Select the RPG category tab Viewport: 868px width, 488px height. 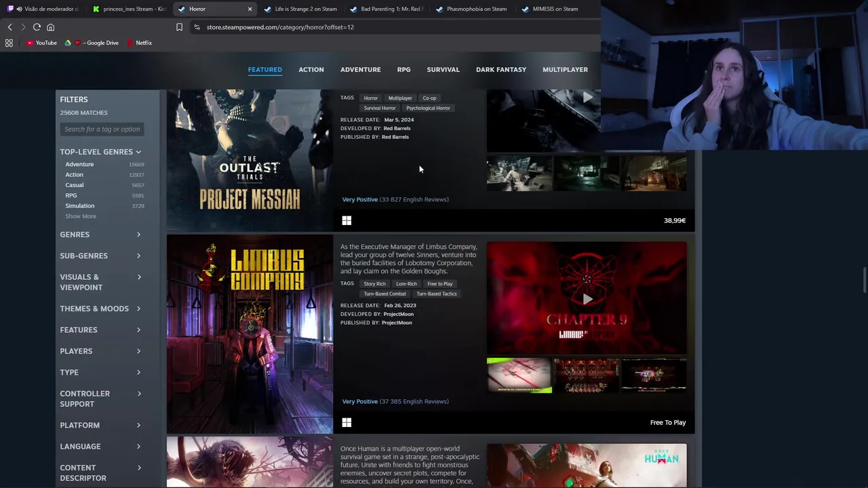(403, 69)
